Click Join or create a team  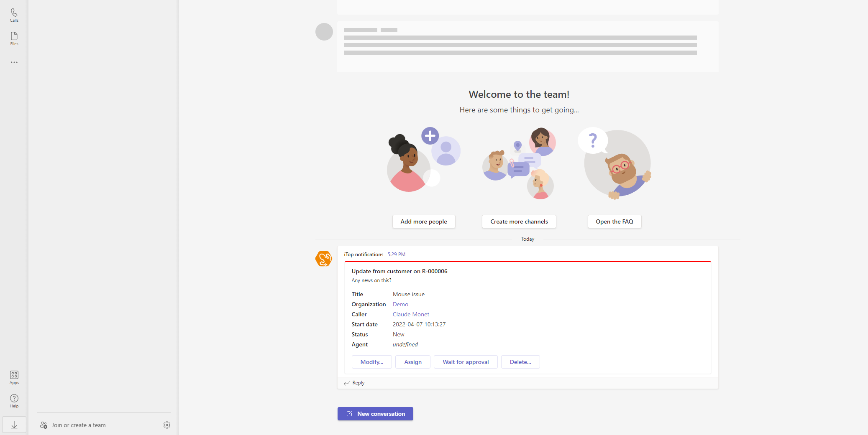click(78, 425)
